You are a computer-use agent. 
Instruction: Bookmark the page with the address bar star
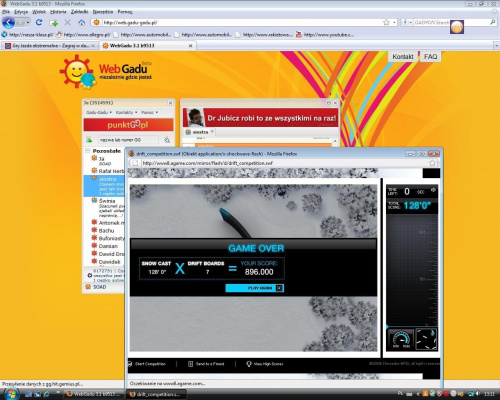[386, 22]
